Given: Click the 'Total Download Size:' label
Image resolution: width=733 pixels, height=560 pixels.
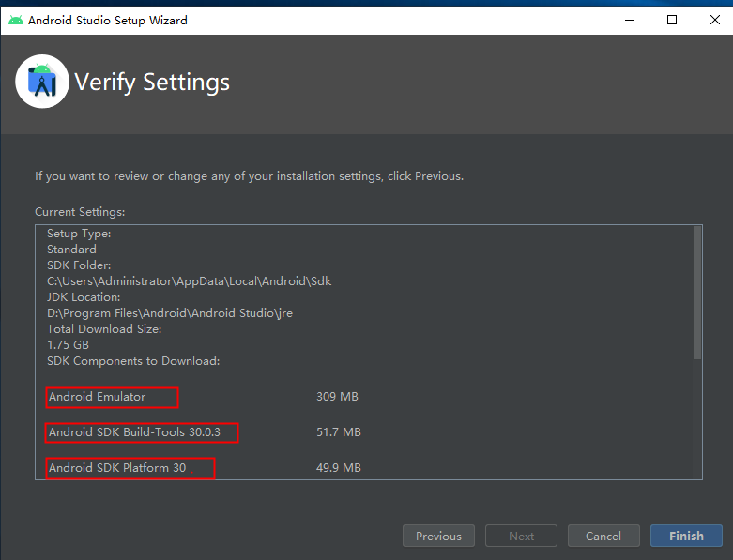Looking at the screenshot, I should click(104, 329).
